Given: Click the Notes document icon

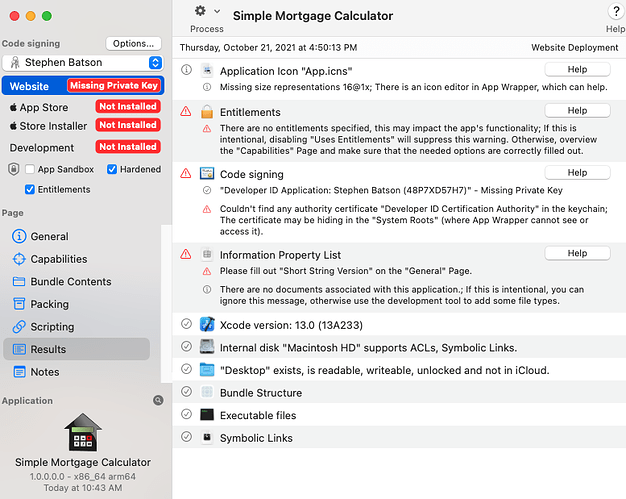Looking at the screenshot, I should 19,372.
